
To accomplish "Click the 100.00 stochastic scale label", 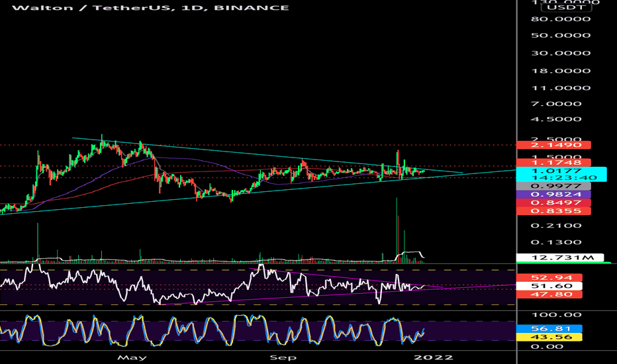I will pyautogui.click(x=556, y=315).
